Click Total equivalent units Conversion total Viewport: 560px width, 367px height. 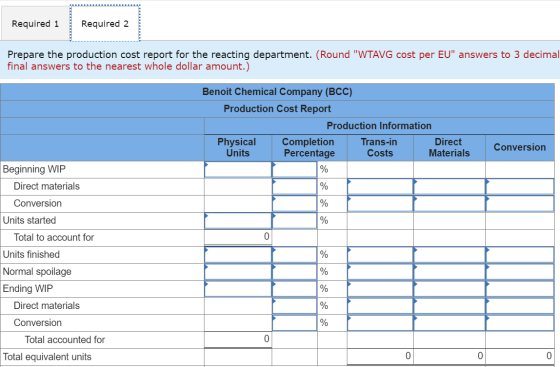click(520, 356)
